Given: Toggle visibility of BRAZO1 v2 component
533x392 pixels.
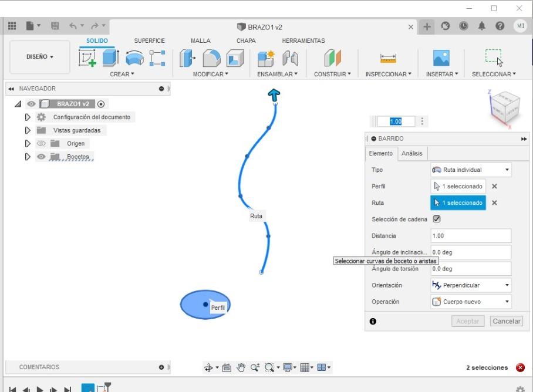Looking at the screenshot, I should [x=31, y=104].
